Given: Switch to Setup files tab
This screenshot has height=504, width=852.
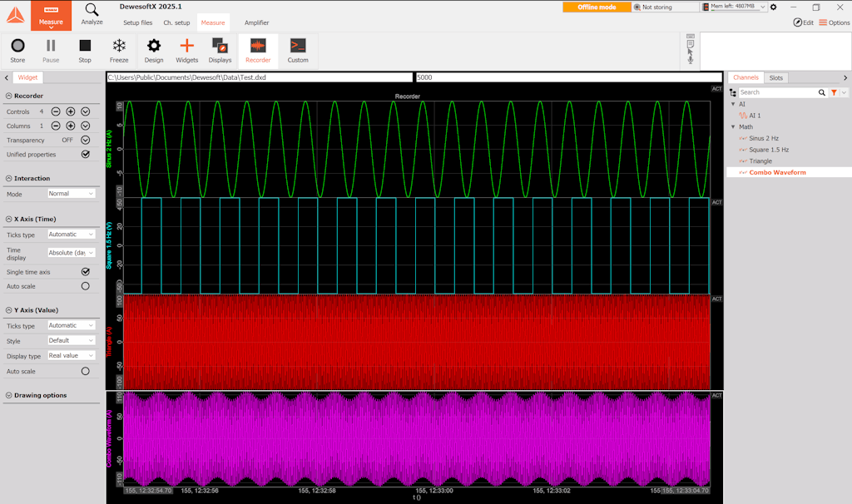Looking at the screenshot, I should pyautogui.click(x=137, y=22).
